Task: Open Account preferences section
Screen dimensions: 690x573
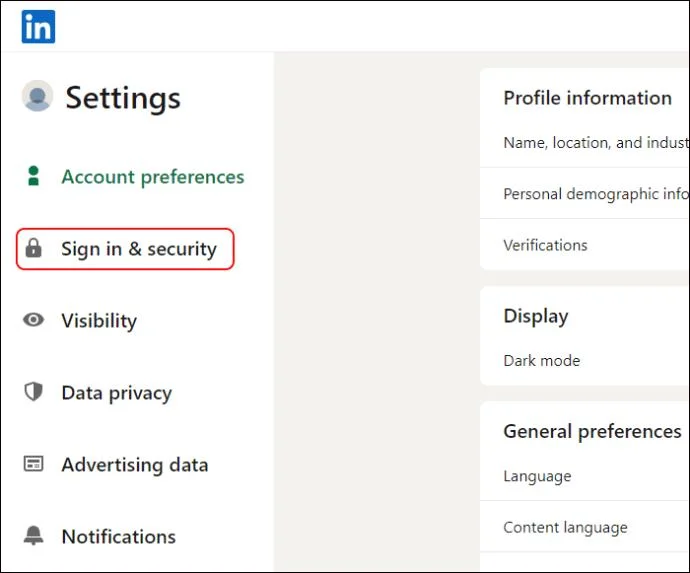Action: pyautogui.click(x=153, y=177)
